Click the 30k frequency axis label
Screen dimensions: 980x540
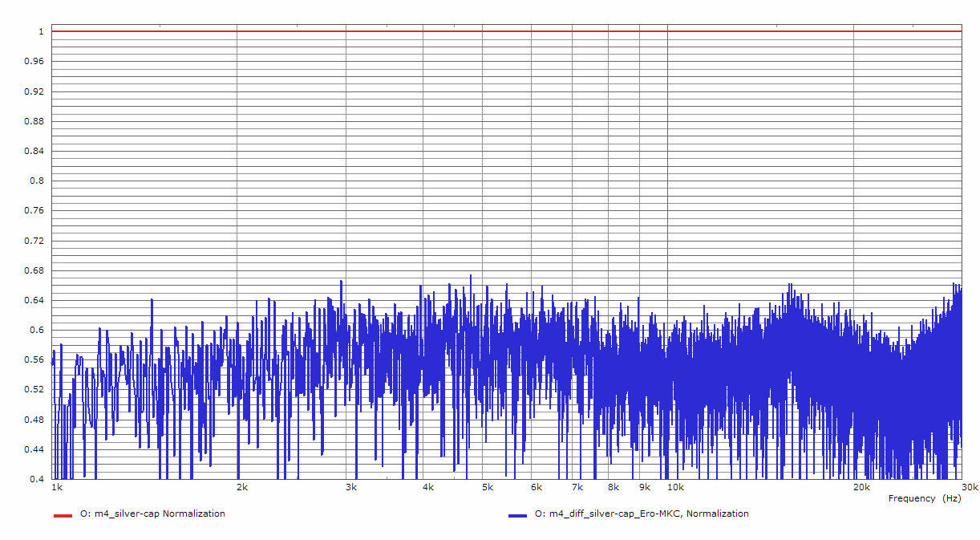coord(970,487)
